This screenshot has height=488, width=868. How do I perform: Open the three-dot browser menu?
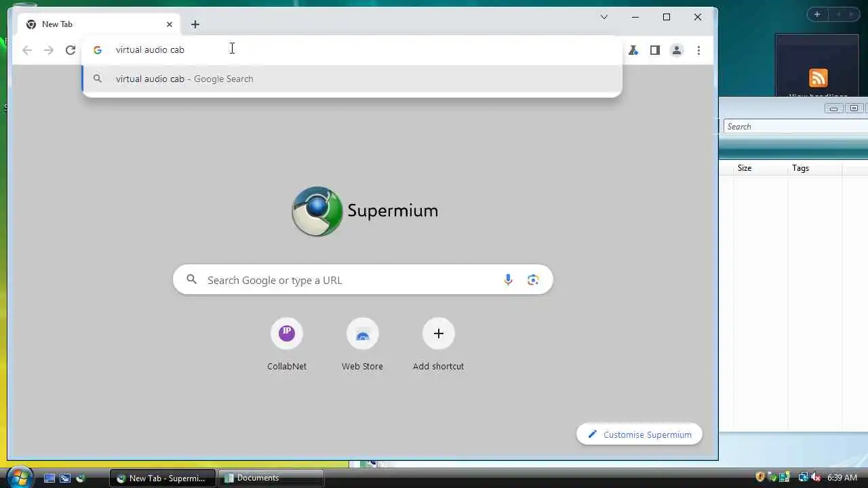[698, 50]
